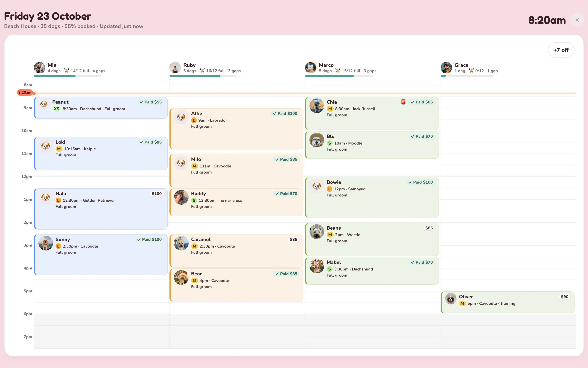Click the 8:20am current time marker
Screen dimensions: 588x368
point(25,92)
